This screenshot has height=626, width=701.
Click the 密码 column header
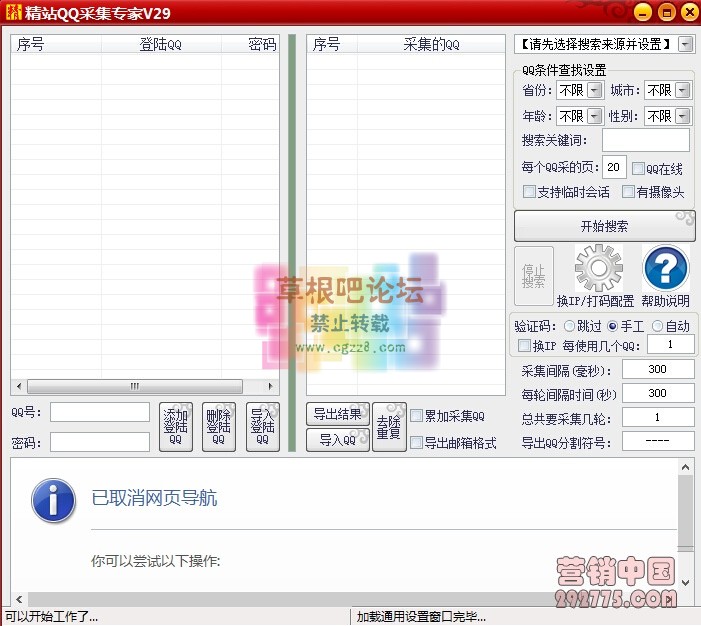pyautogui.click(x=250, y=44)
